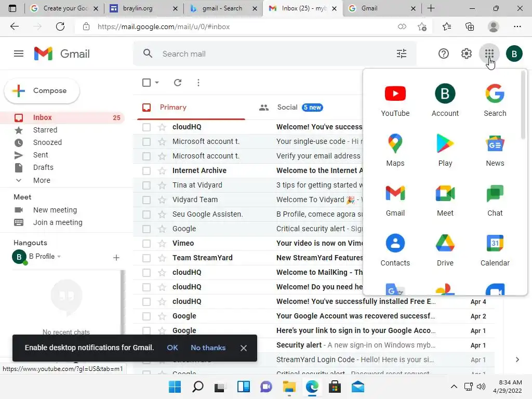The width and height of the screenshot is (532, 399).
Task: Open File Explorer from taskbar
Action: pyautogui.click(x=289, y=387)
